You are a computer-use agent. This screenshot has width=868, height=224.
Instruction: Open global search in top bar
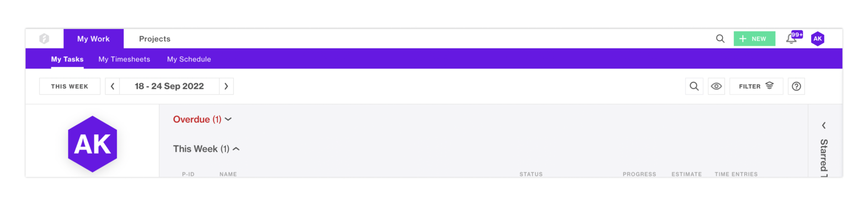pyautogui.click(x=720, y=39)
